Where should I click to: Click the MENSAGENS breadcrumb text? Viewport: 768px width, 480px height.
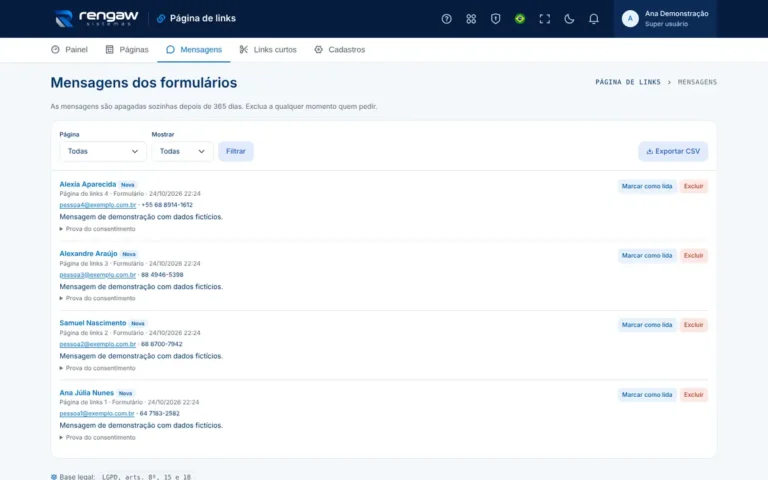coord(697,82)
